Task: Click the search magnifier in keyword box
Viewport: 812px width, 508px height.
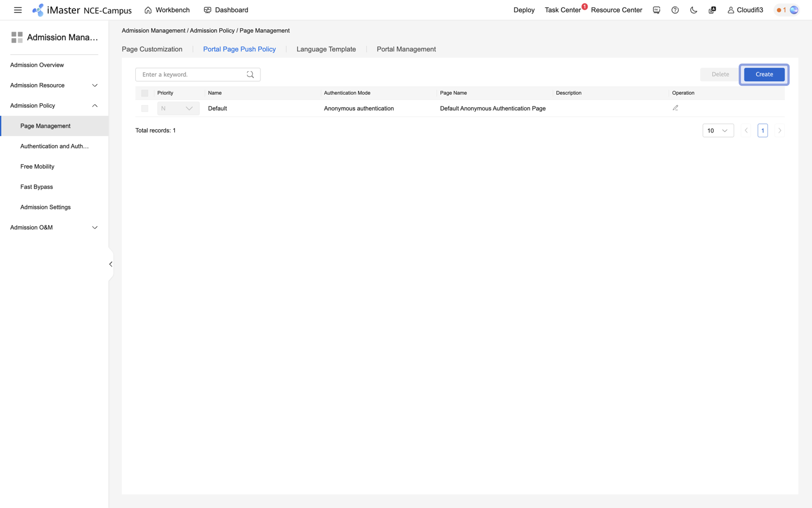Action: [250, 74]
